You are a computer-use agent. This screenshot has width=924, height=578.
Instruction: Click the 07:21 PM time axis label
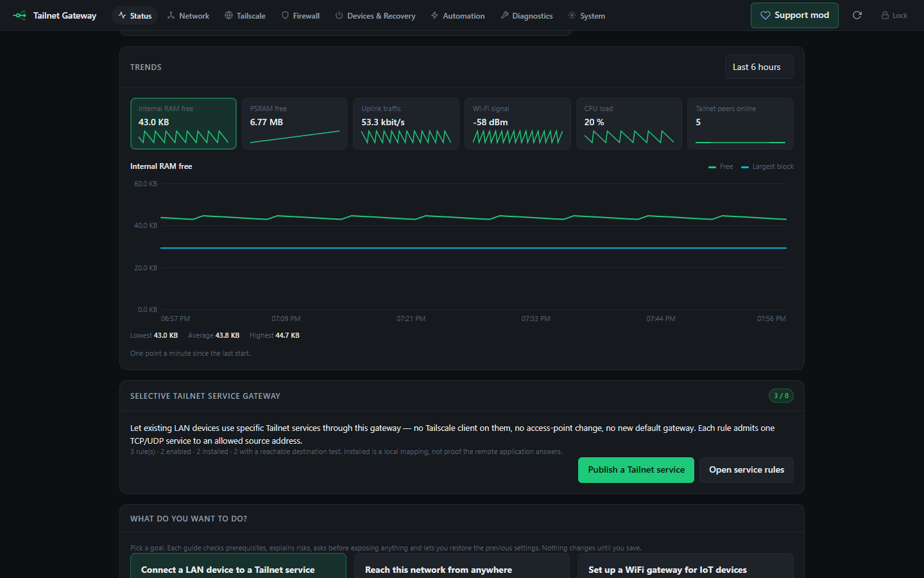[411, 319]
